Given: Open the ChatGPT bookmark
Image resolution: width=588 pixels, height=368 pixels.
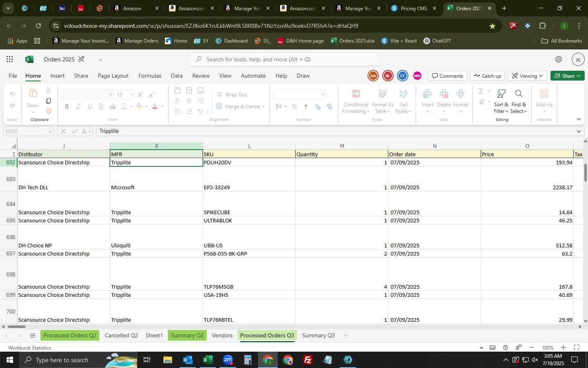Looking at the screenshot, I should click(x=437, y=41).
